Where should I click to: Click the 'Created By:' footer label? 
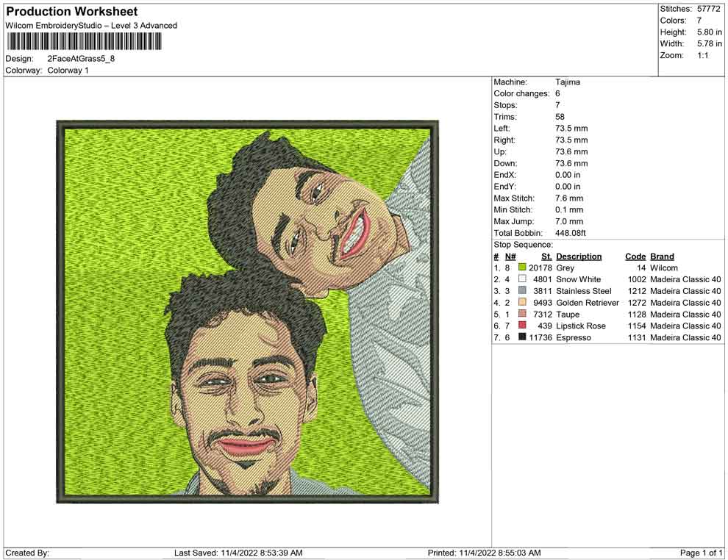27,553
